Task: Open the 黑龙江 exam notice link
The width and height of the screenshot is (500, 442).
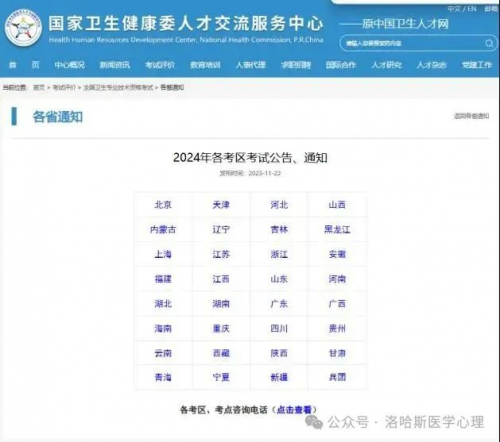Action: tap(337, 229)
